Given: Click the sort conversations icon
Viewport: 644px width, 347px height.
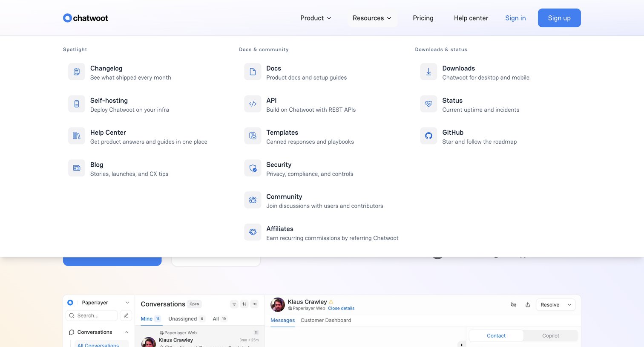Looking at the screenshot, I should coord(244,304).
